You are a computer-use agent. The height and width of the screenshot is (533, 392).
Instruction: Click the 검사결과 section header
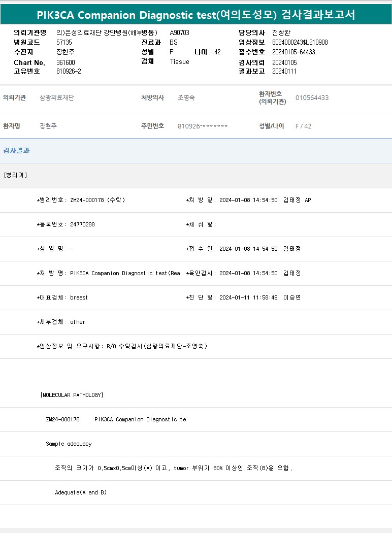tap(16, 151)
